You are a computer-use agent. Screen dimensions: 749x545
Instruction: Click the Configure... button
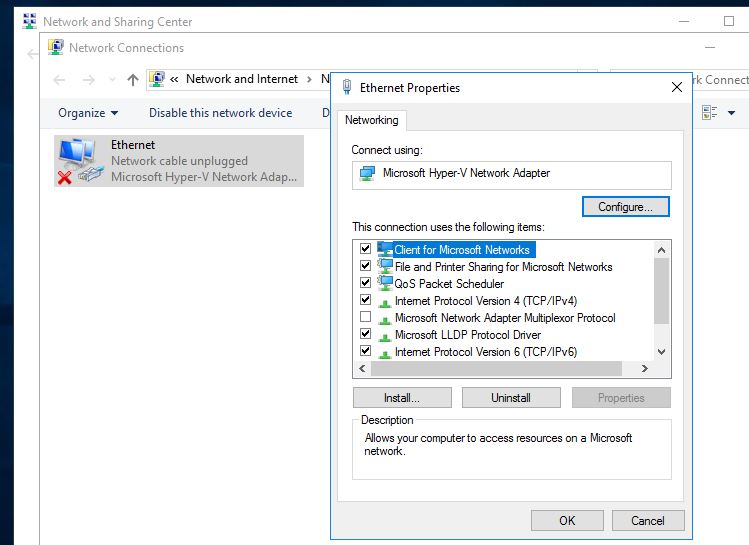tap(626, 207)
